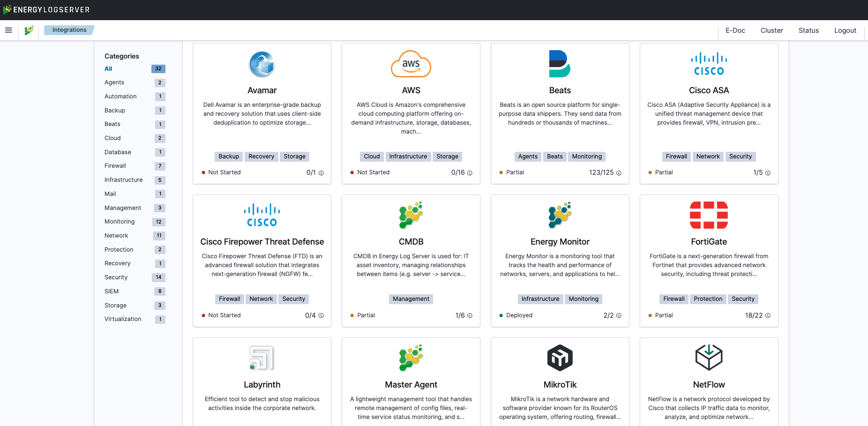This screenshot has height=426, width=868.
Task: Click Monitoring tag on Energy Monitor card
Action: (584, 299)
